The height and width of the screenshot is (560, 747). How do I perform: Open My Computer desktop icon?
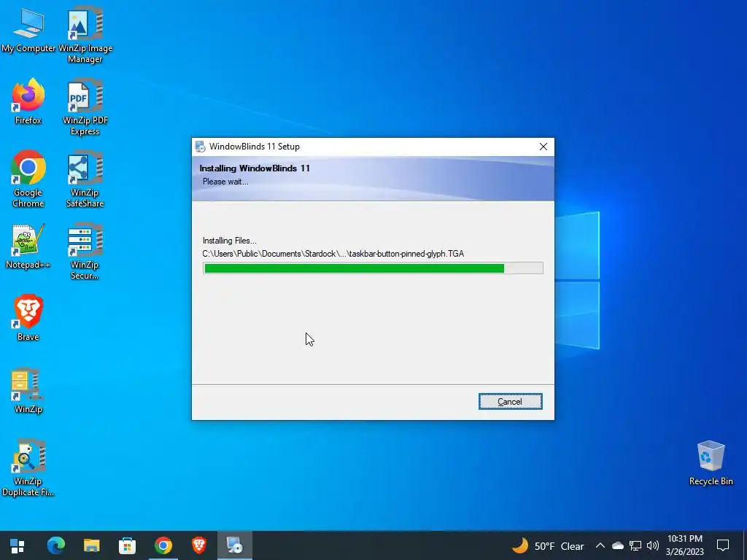click(28, 31)
